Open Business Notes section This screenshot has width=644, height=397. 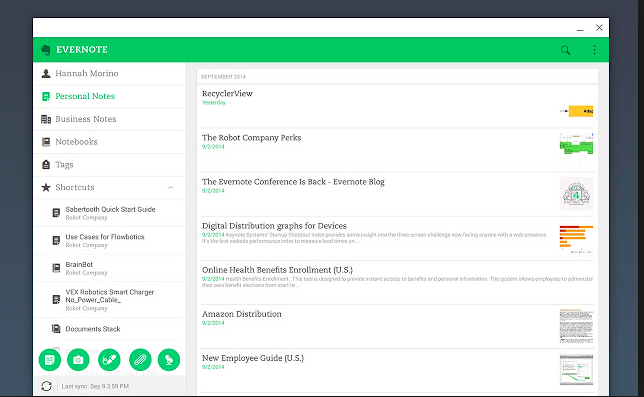coord(110,119)
